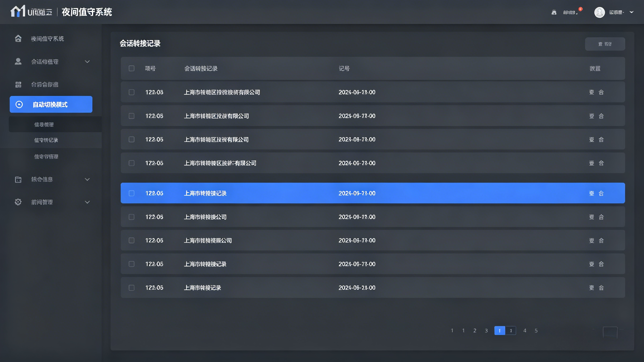Check the first table row checkbox
This screenshot has width=644, height=362.
point(131,92)
